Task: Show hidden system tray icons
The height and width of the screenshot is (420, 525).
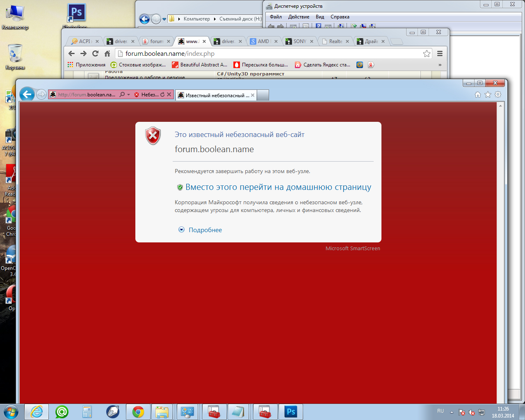Action: click(452, 412)
